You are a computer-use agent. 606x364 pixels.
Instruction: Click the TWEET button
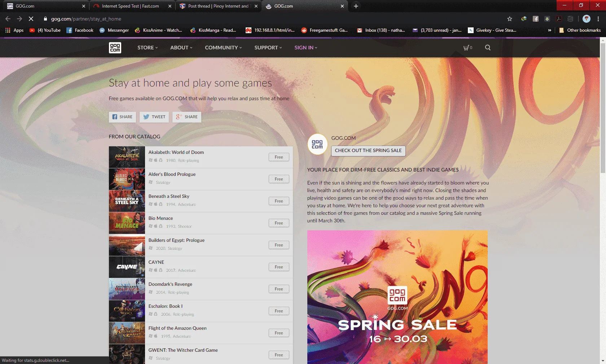[x=154, y=117]
